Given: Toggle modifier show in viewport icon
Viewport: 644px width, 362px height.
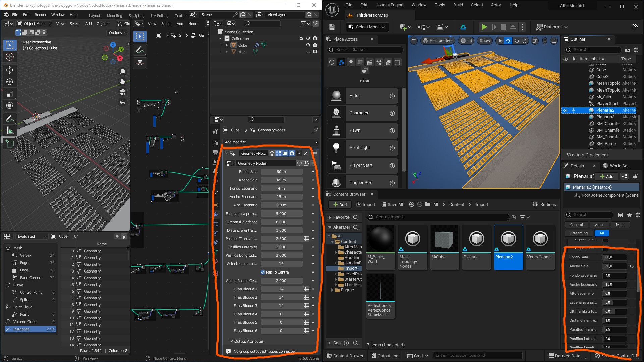Looking at the screenshot, I should (x=285, y=153).
